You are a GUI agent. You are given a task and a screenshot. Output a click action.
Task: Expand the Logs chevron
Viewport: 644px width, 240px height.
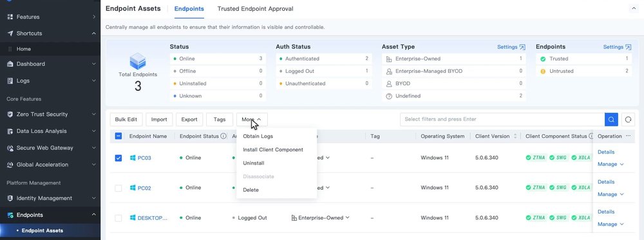point(94,81)
